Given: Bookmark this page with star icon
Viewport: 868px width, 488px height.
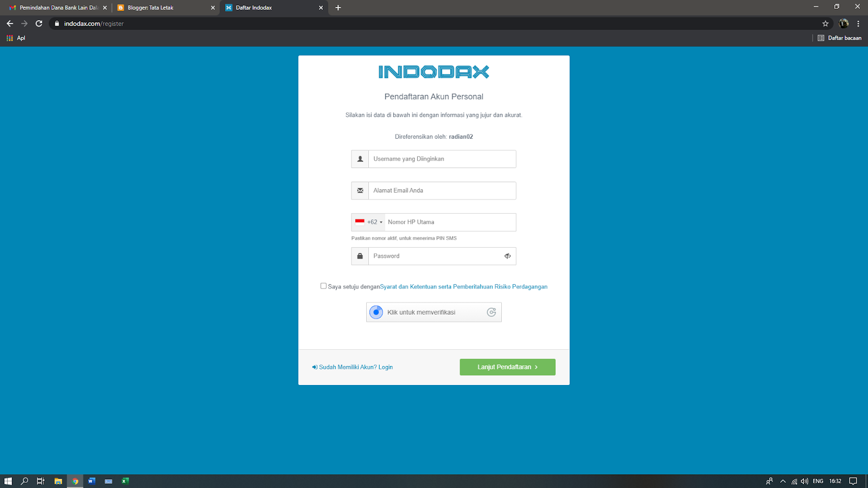Looking at the screenshot, I should [826, 23].
